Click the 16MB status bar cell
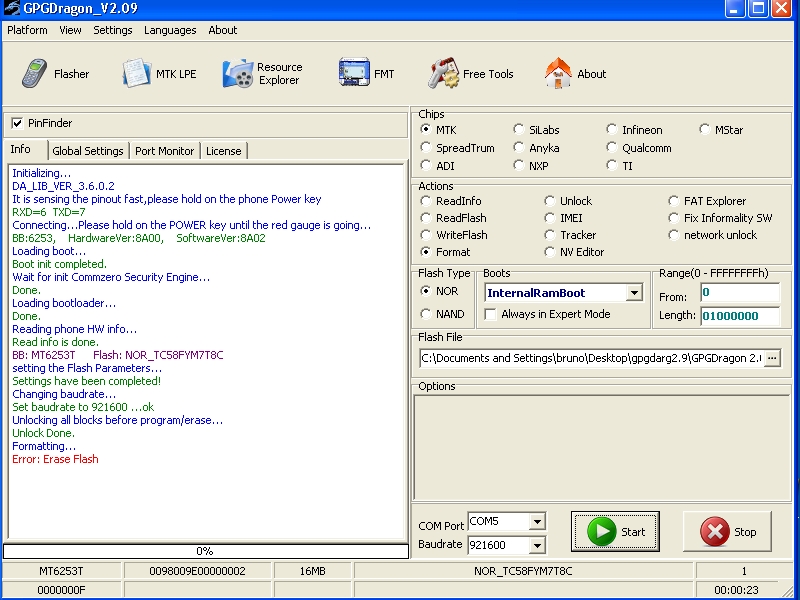800x600 pixels. tap(312, 571)
